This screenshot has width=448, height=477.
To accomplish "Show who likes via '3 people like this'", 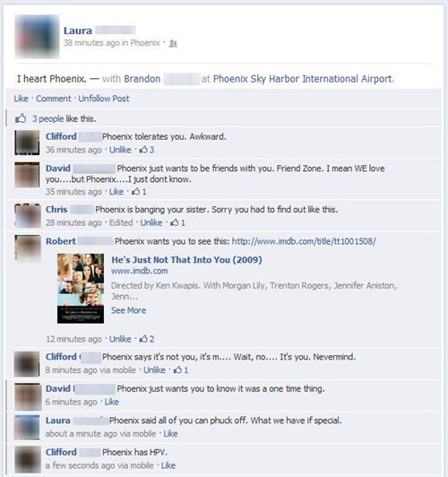I will [x=65, y=118].
